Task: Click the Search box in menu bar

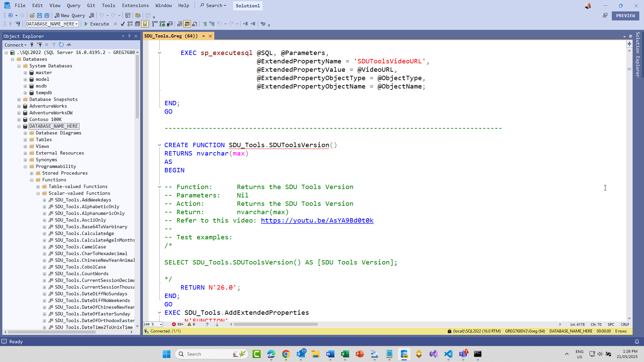Action: click(213, 5)
